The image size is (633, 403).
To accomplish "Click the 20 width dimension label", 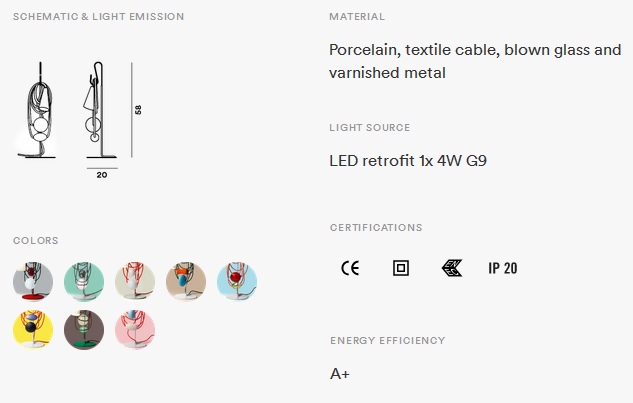I will tap(102, 175).
